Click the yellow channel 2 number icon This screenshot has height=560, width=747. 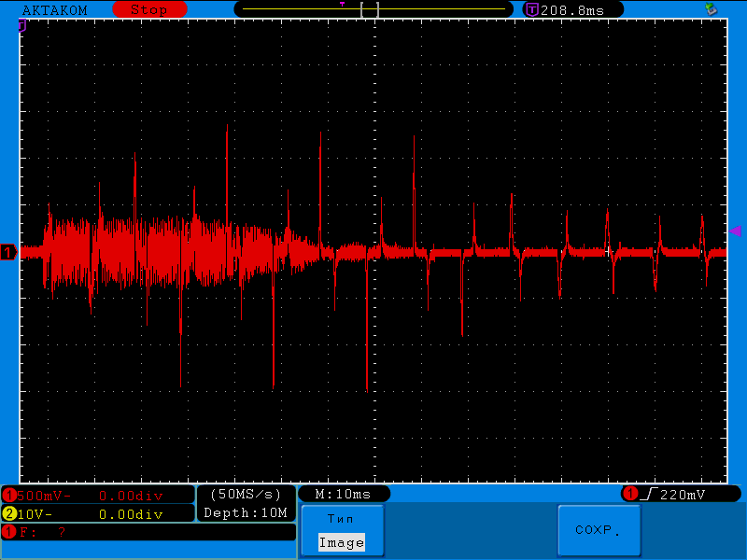tap(8, 514)
